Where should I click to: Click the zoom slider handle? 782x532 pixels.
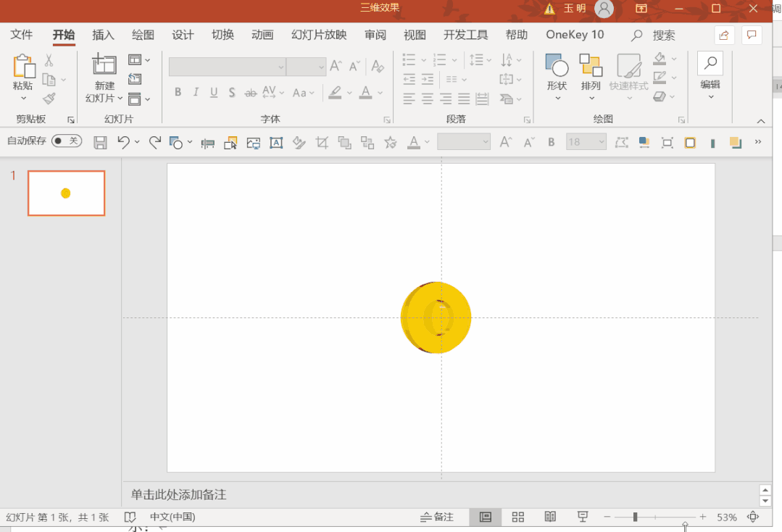[635, 517]
